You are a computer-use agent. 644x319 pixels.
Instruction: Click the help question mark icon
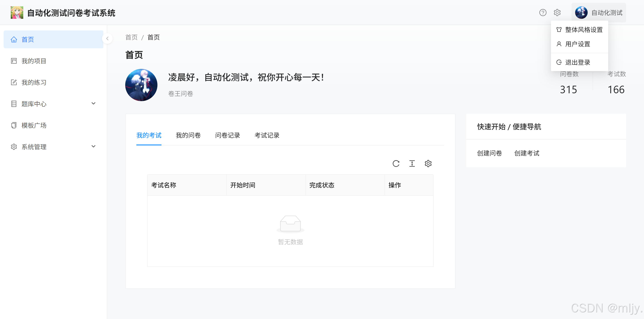click(542, 13)
